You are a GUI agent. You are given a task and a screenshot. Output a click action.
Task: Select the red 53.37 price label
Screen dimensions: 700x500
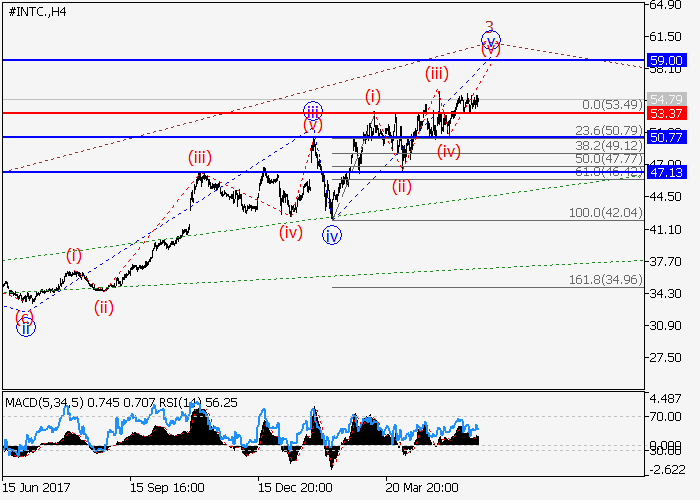coord(664,113)
